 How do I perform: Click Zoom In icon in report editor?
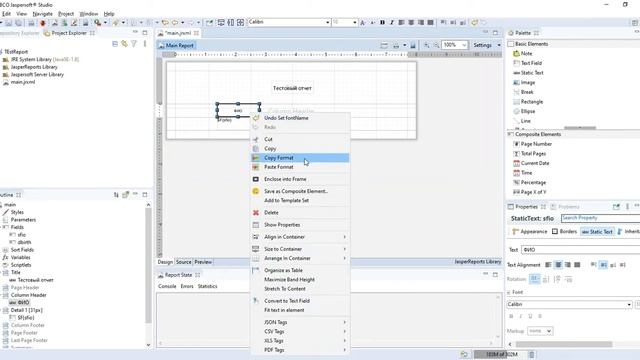[427, 45]
